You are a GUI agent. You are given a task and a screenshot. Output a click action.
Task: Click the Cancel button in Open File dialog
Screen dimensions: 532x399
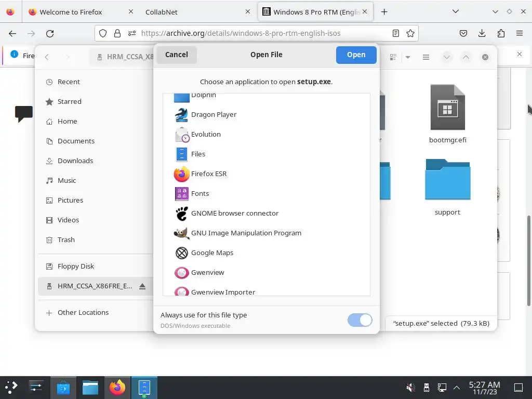(x=177, y=55)
